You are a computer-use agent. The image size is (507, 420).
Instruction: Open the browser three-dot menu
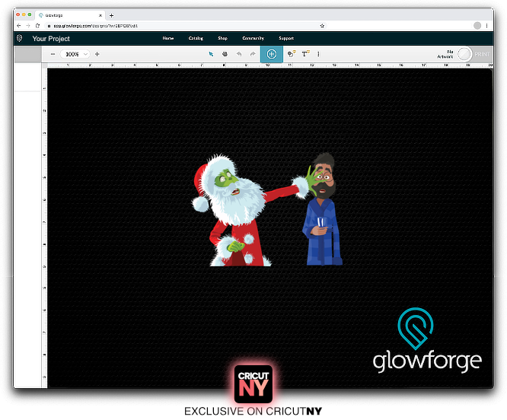487,26
